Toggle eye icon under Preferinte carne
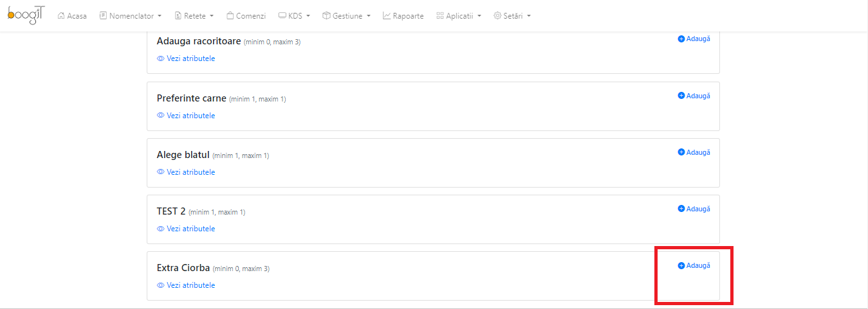 click(161, 116)
